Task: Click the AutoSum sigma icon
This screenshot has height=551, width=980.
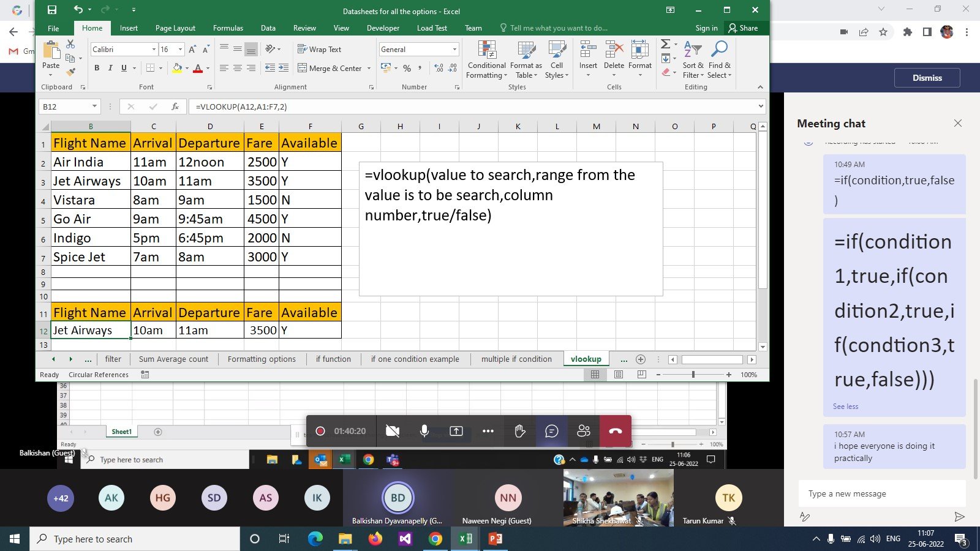Action: (666, 45)
